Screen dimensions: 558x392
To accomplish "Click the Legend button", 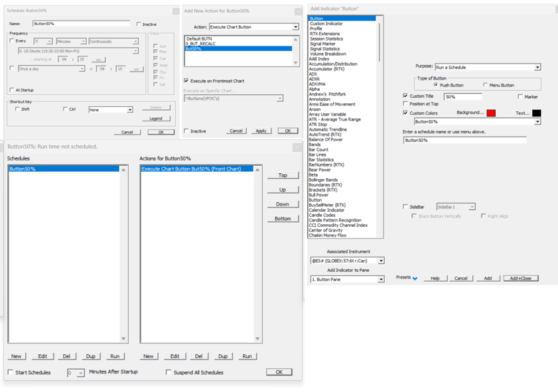I will [156, 119].
